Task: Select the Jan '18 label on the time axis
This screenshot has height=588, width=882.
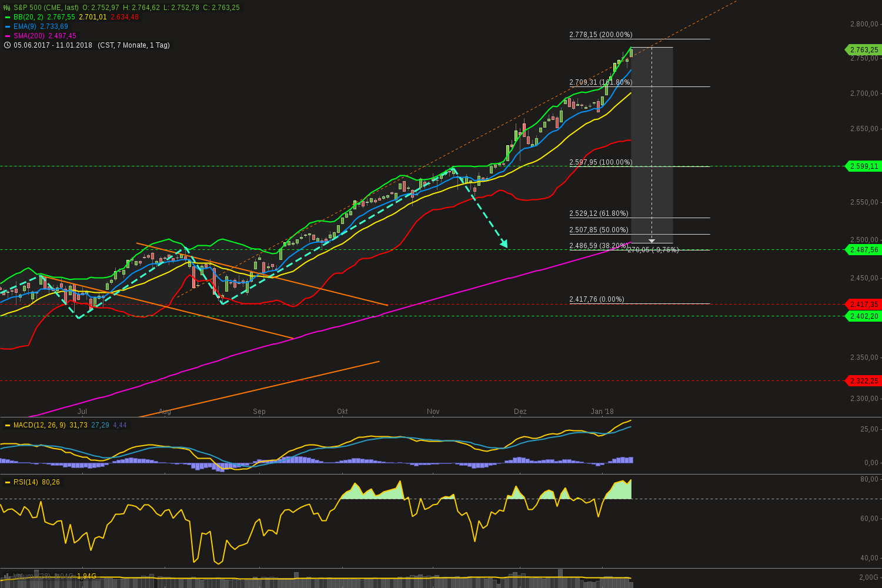Action: click(x=602, y=412)
